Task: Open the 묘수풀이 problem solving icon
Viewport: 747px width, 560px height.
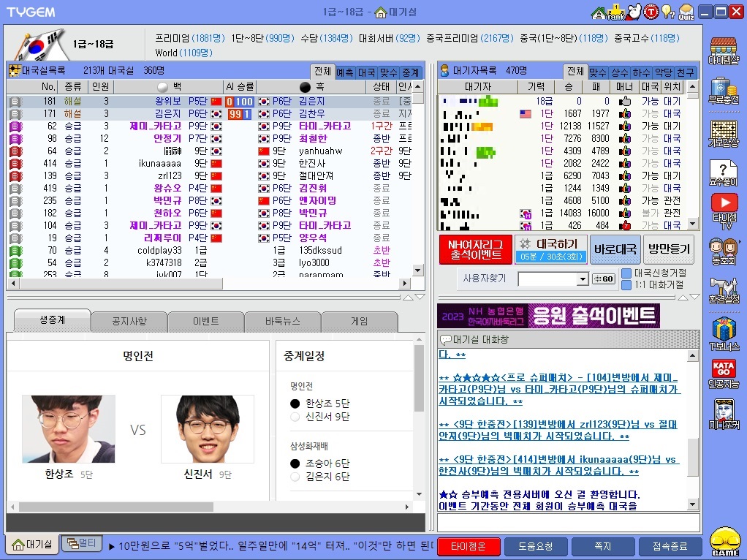Action: [x=724, y=173]
